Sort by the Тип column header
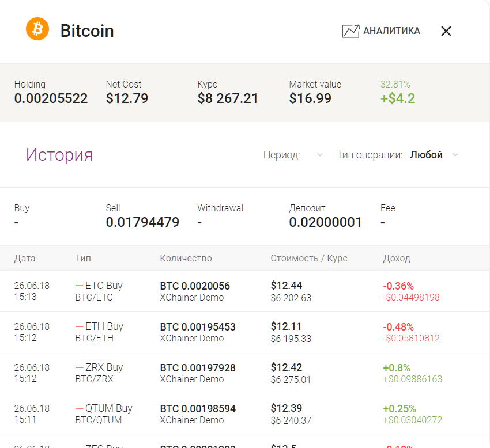Image resolution: width=490 pixels, height=448 pixels. pyautogui.click(x=83, y=258)
